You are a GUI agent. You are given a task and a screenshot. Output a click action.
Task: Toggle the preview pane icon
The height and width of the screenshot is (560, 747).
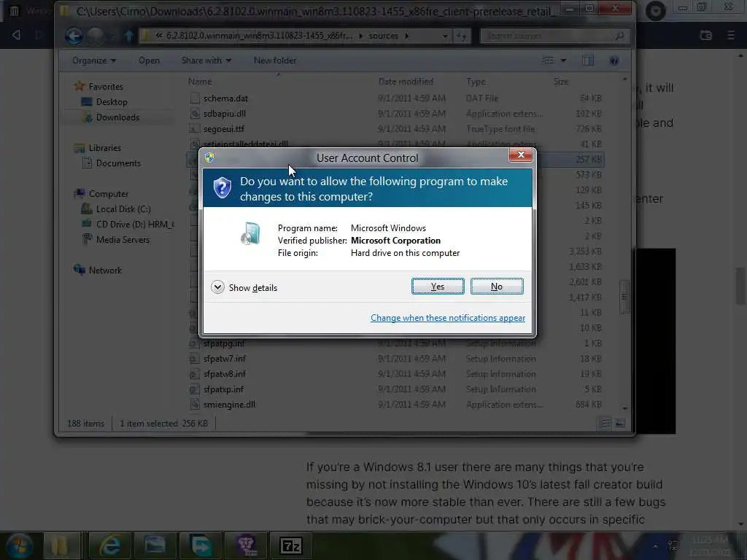(x=588, y=61)
